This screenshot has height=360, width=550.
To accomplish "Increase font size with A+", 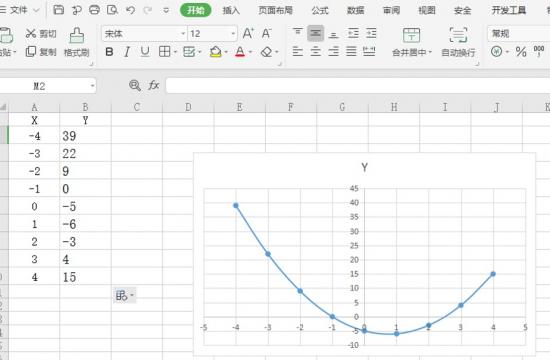I will click(x=248, y=34).
